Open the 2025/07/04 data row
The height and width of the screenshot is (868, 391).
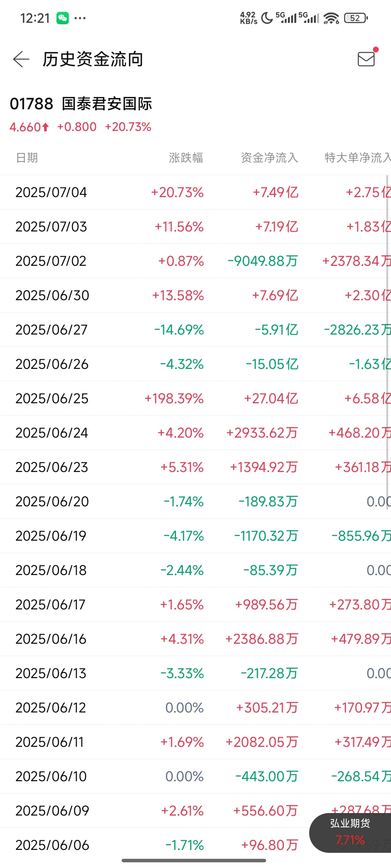tap(195, 192)
